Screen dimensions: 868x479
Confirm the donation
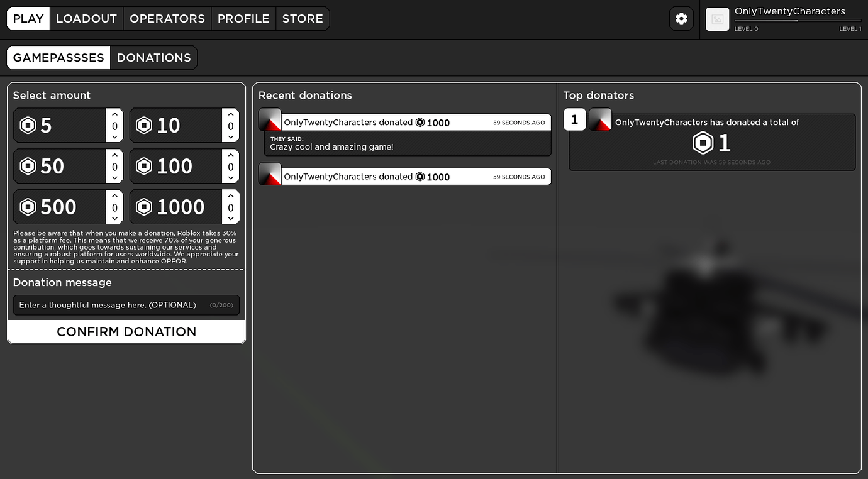click(126, 332)
